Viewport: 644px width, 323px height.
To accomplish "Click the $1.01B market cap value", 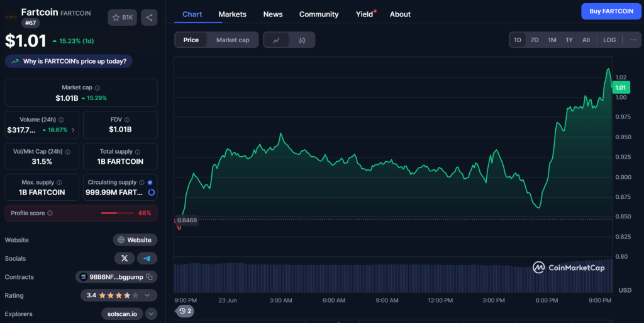I will pos(67,98).
